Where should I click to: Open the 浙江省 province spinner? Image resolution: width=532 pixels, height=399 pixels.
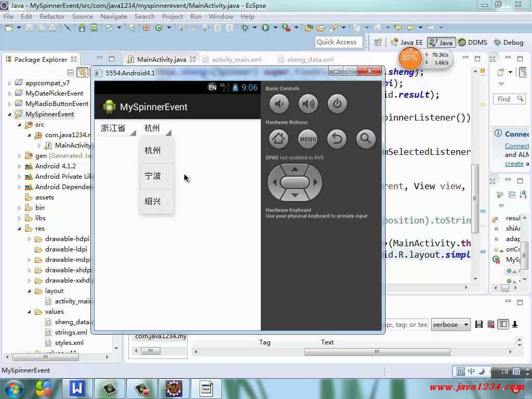[116, 128]
